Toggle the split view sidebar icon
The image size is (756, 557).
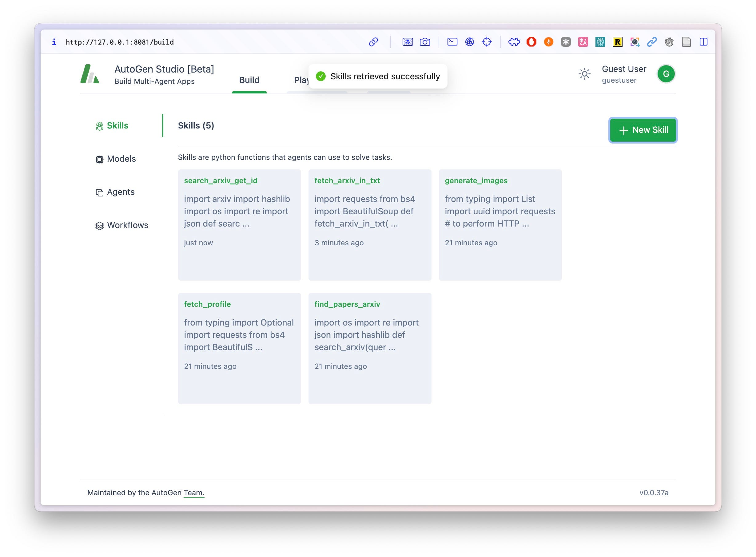(x=703, y=42)
